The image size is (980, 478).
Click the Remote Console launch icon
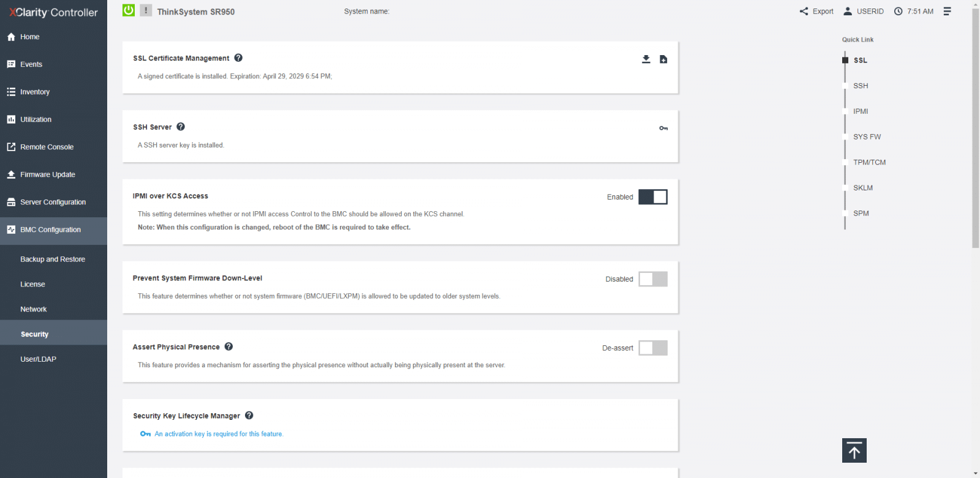pos(11,147)
